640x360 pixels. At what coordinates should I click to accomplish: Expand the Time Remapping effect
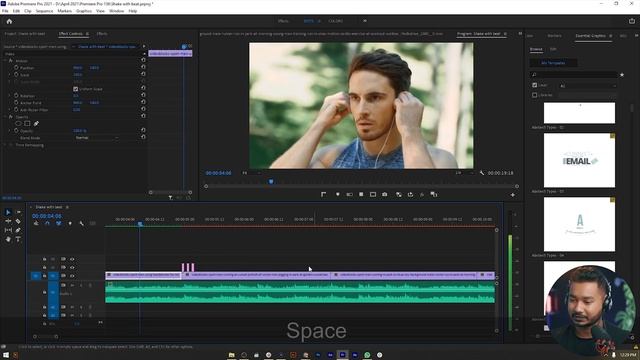[x=5, y=145]
